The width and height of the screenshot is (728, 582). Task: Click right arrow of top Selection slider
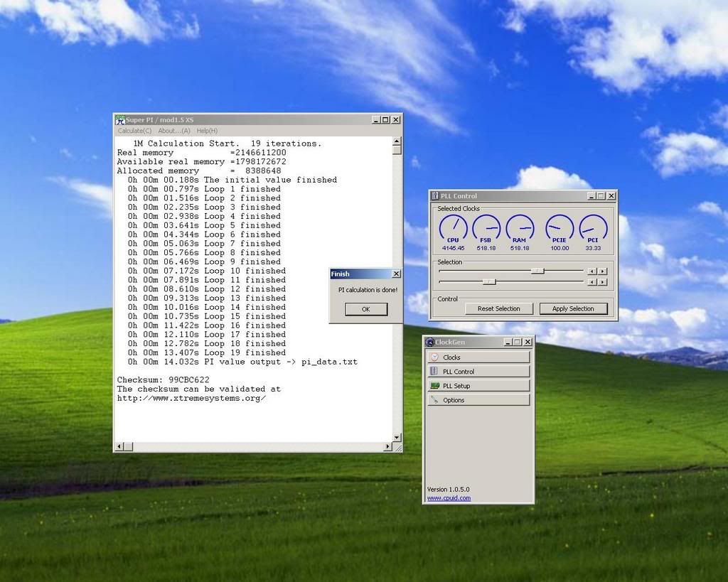coord(603,271)
